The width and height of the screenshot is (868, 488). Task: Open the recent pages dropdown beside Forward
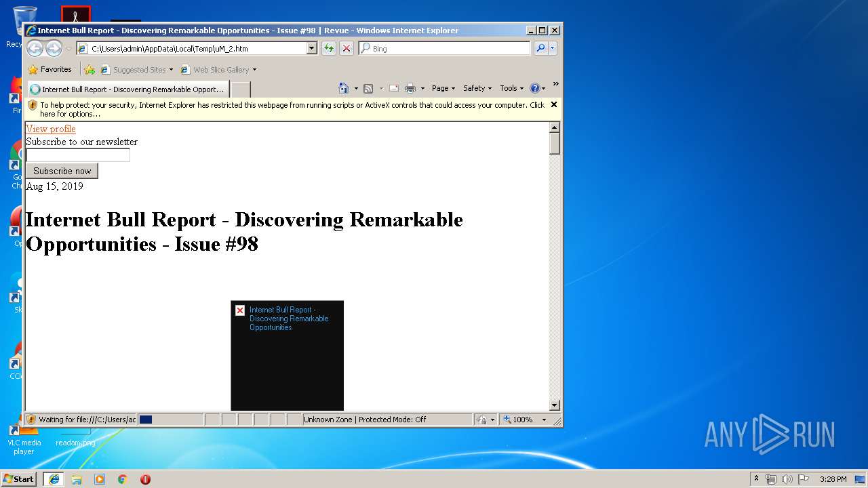pyautogui.click(x=68, y=49)
